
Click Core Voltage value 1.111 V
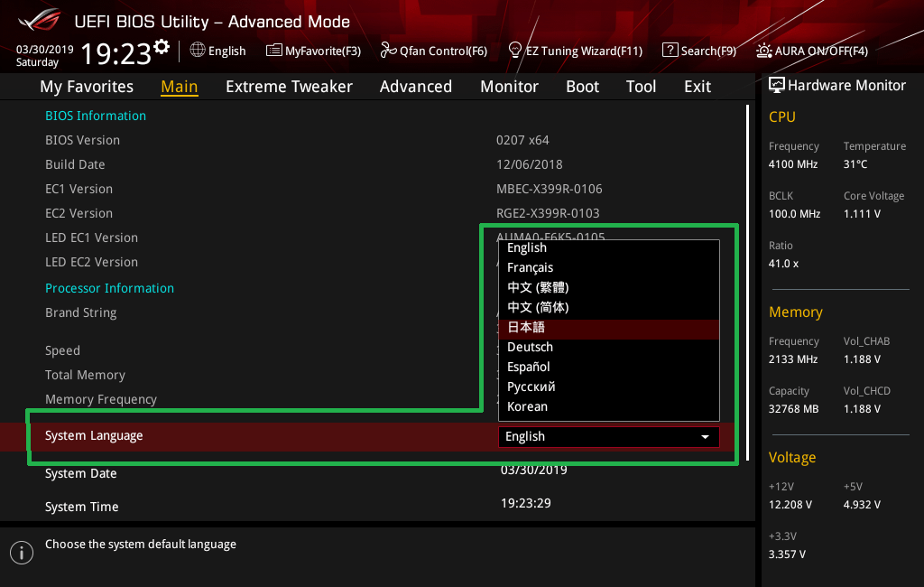862,213
